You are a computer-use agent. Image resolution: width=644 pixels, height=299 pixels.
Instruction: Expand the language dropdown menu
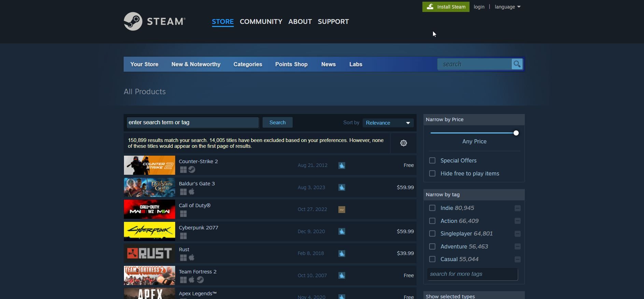507,7
